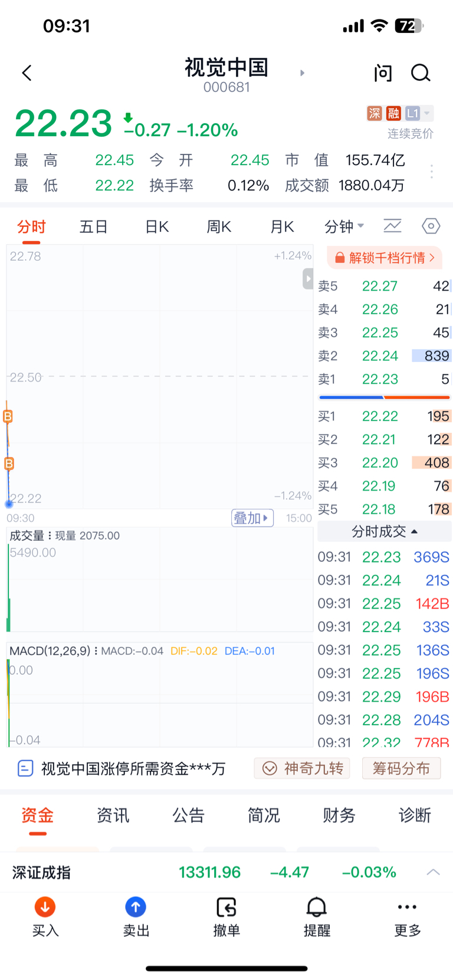Select the 公告 tab
453x980 pixels.
[x=189, y=815]
